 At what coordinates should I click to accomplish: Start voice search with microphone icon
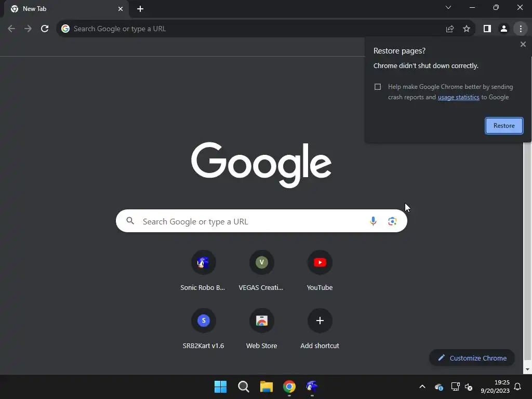373,221
